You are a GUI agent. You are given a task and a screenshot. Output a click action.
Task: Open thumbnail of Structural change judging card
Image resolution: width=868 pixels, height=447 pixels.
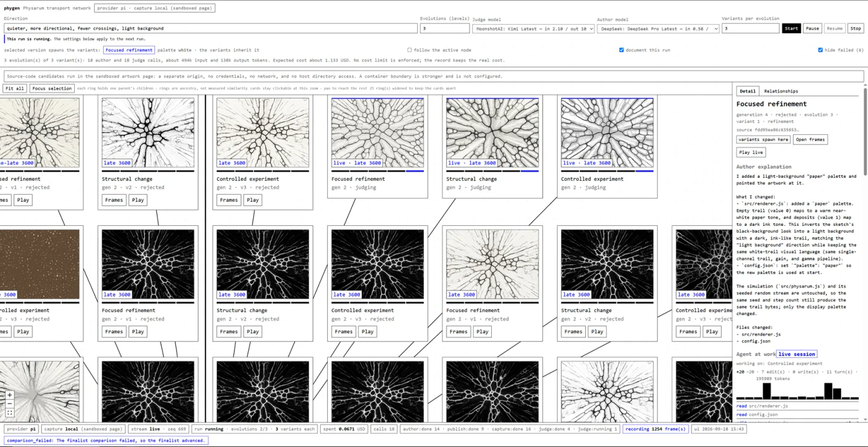pyautogui.click(x=492, y=133)
